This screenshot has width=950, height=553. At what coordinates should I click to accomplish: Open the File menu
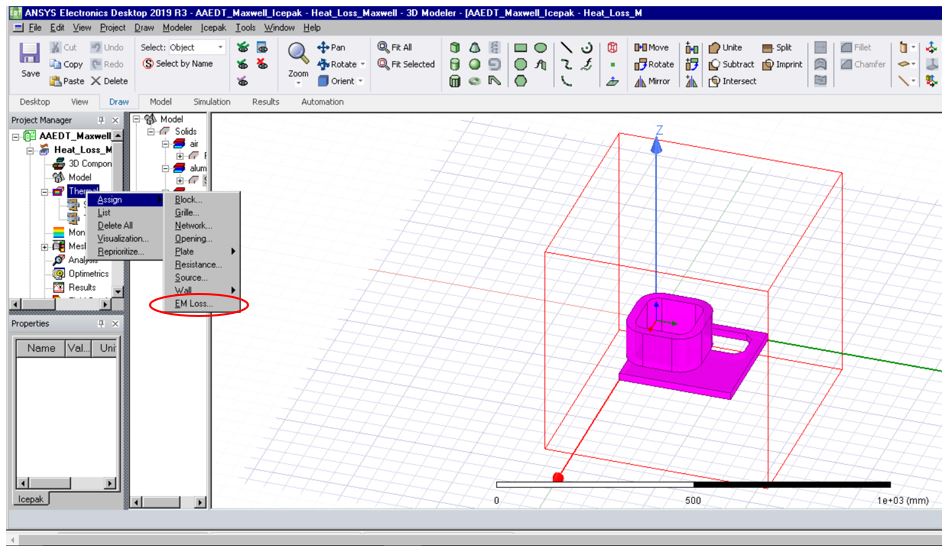35,27
